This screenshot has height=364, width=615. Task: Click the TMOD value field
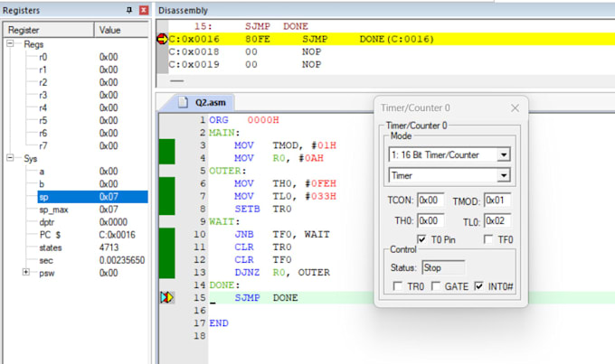[497, 201]
